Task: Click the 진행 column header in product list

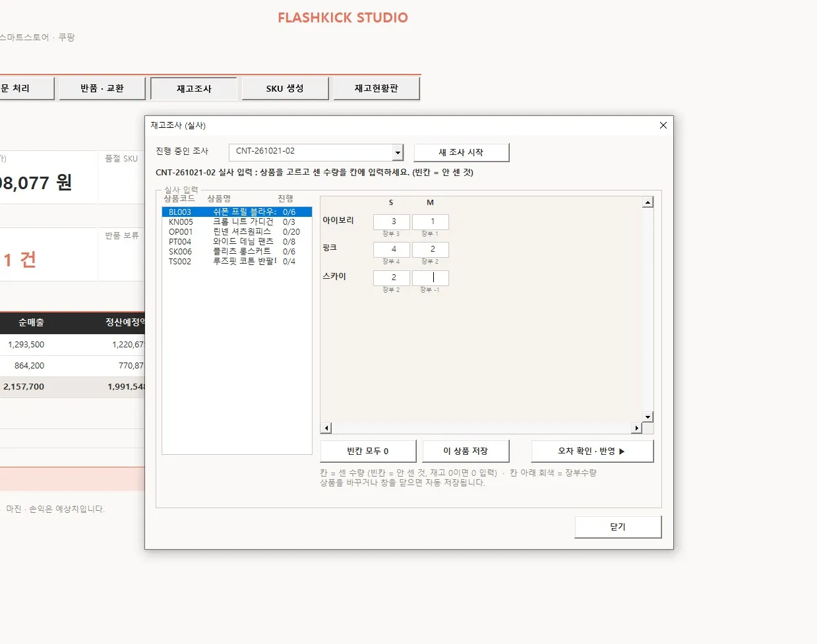Action: click(x=286, y=198)
